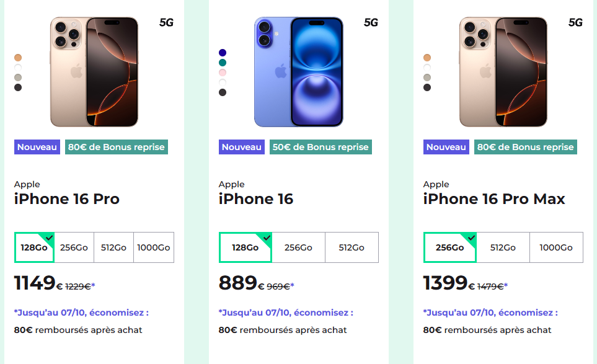
Task: Pick black titanium swatch for iPhone 16 Pro Max
Action: [x=427, y=87]
